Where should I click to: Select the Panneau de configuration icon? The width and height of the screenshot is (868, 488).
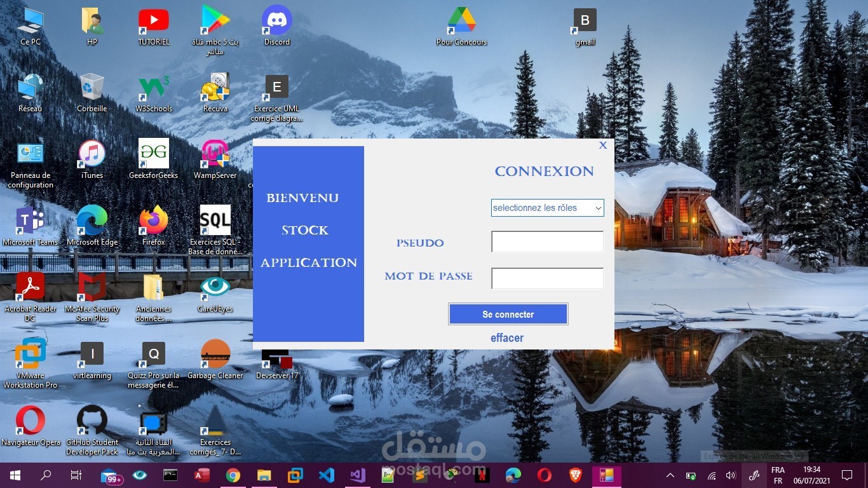[x=31, y=165]
